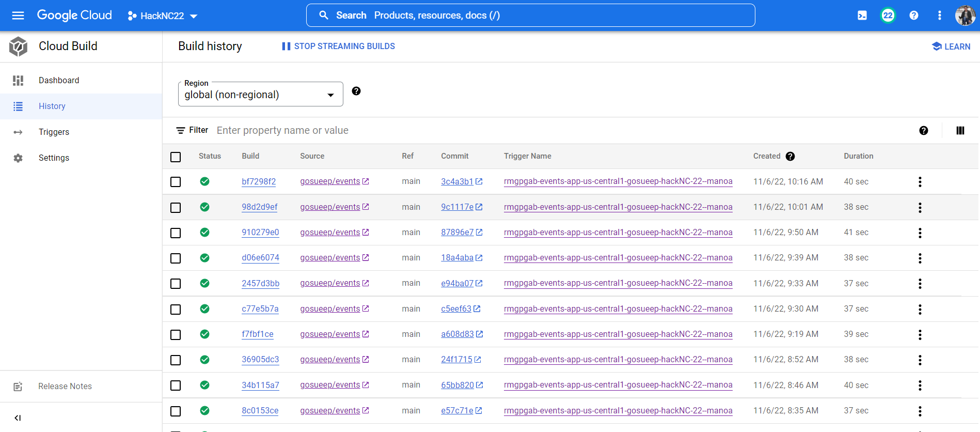Screen dimensions: 980x432
Task: Click the Search products input field
Action: pos(531,16)
